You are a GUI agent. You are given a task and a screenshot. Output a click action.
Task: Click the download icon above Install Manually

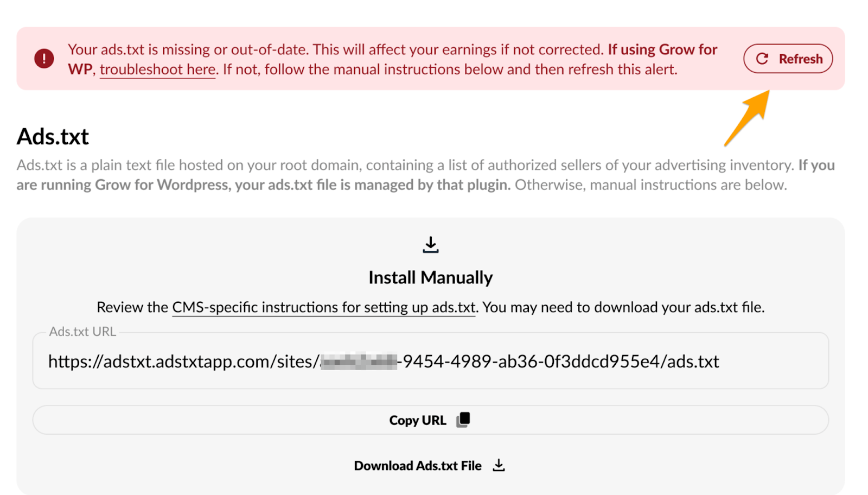431,245
